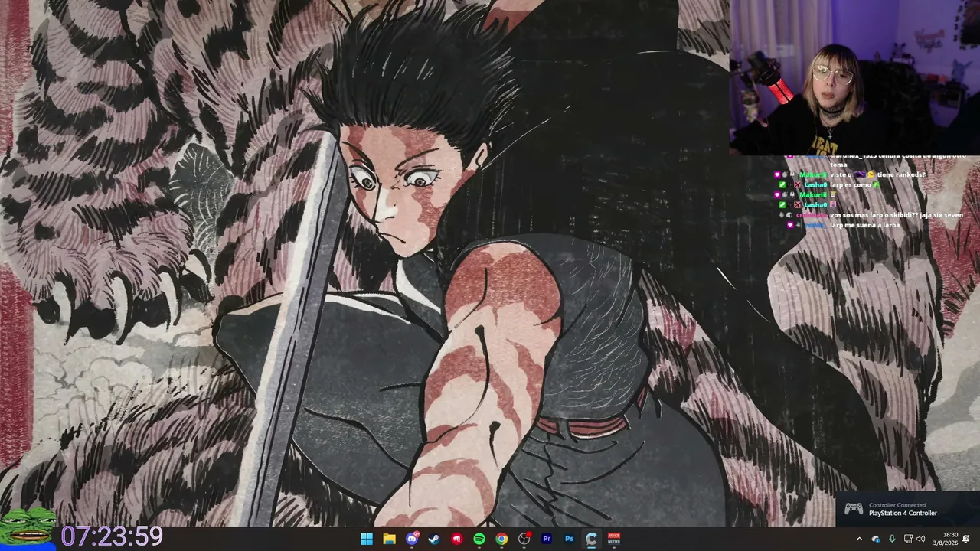Click username Makuriii beside "viste q"
The width and height of the screenshot is (980, 551).
pyautogui.click(x=813, y=174)
